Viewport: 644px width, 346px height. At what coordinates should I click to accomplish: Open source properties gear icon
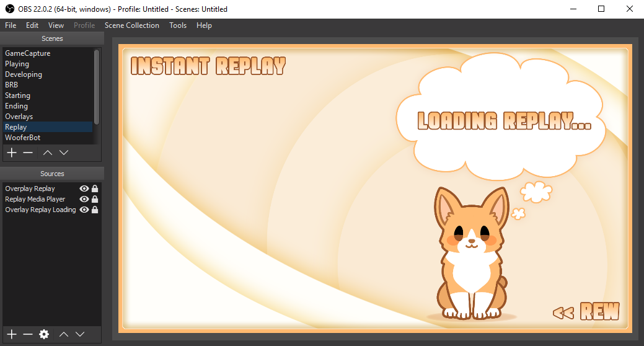(44, 334)
